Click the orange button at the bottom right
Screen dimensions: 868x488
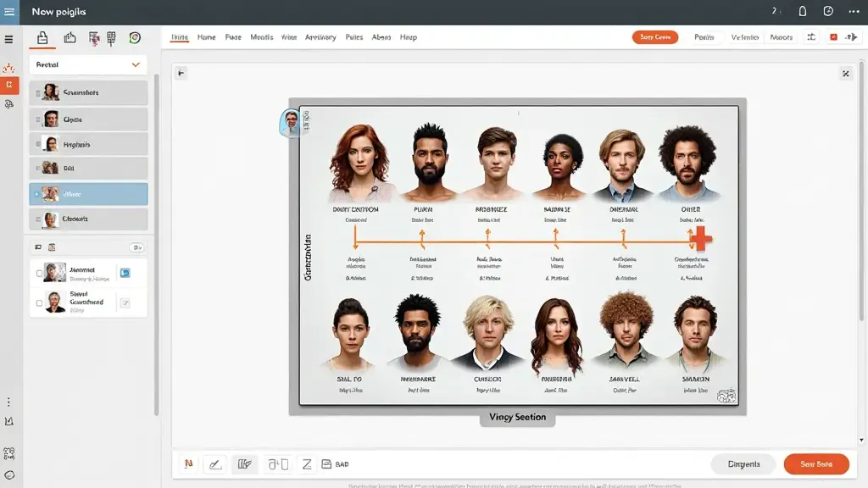click(x=815, y=463)
